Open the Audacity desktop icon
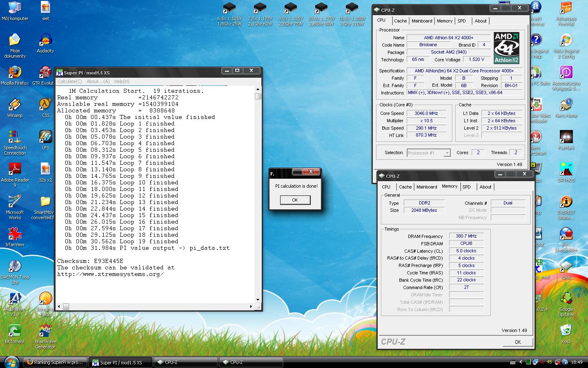588x368 pixels. [45, 41]
